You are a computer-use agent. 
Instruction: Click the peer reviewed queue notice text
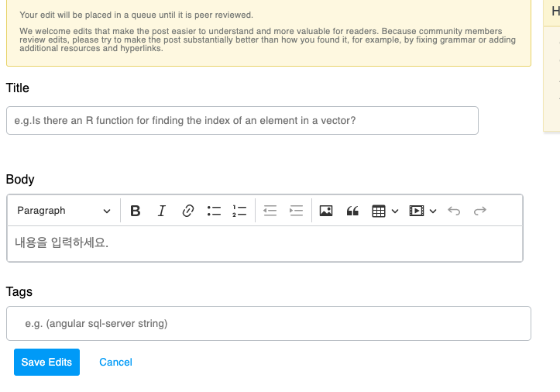point(136,15)
